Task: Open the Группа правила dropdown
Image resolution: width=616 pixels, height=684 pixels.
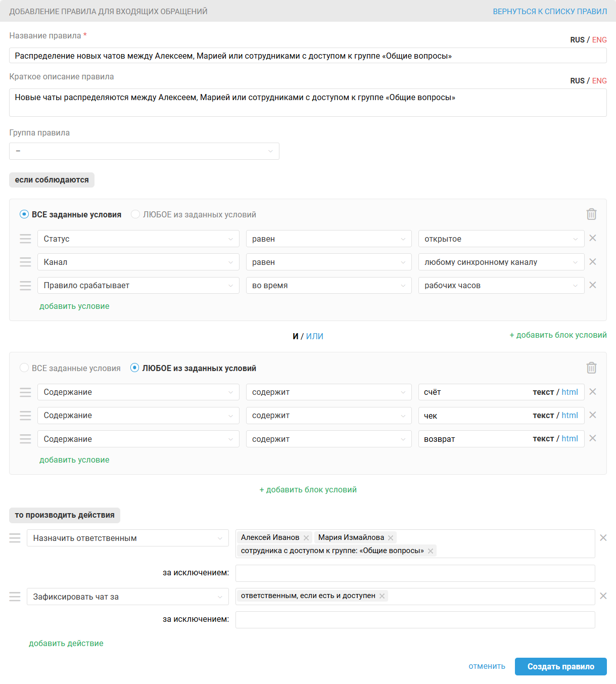Action: 144,151
